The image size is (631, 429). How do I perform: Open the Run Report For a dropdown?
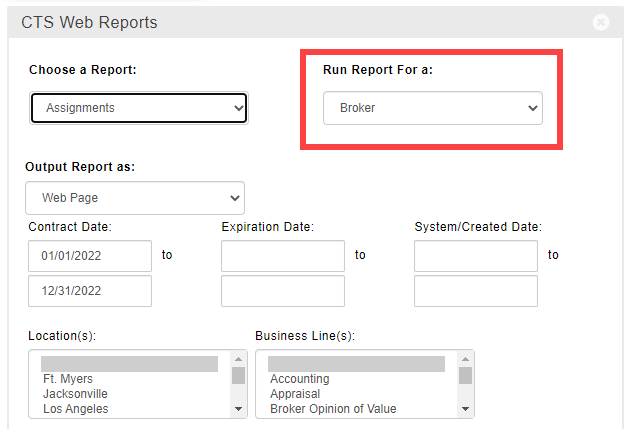[x=433, y=108]
